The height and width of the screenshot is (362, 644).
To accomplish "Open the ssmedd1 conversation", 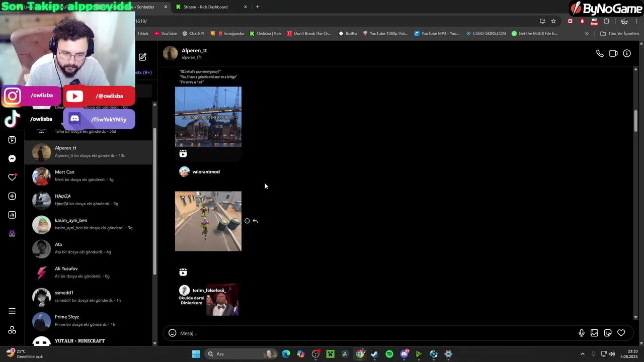I will tap(88, 297).
